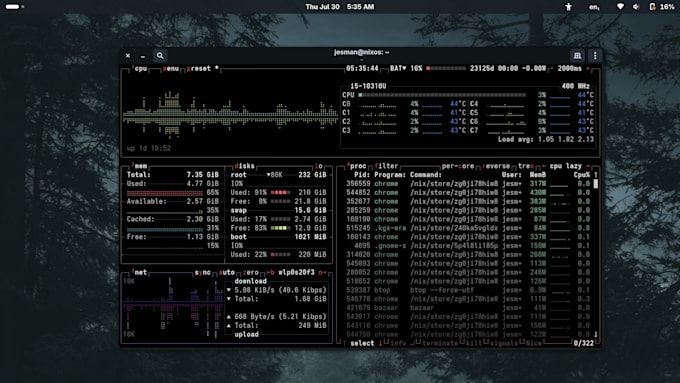The image size is (680, 383).
Task: Open the en keyboard layout indicator
Action: click(594, 7)
